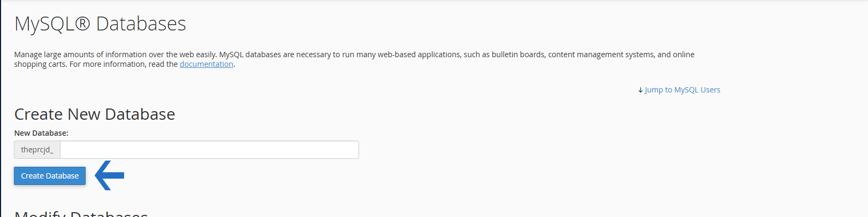Select the Create New Database heading
868x217 pixels.
[95, 114]
